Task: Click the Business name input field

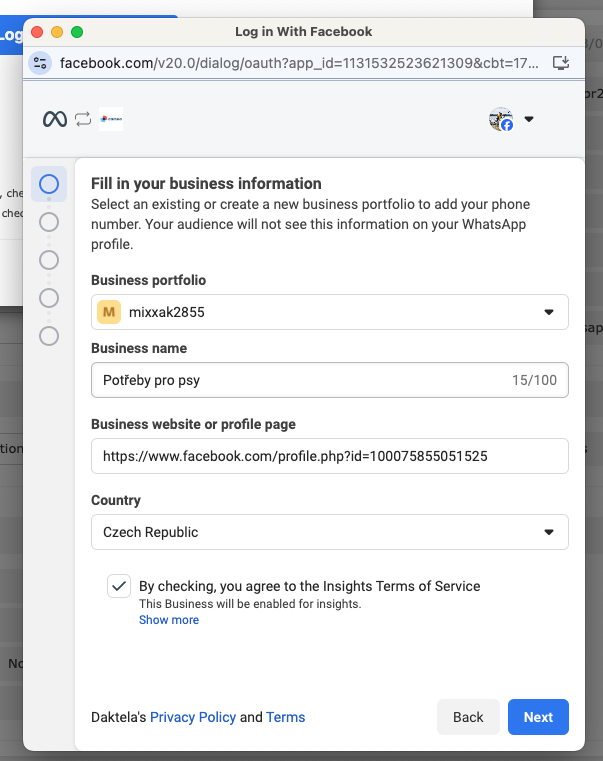Action: point(300,380)
